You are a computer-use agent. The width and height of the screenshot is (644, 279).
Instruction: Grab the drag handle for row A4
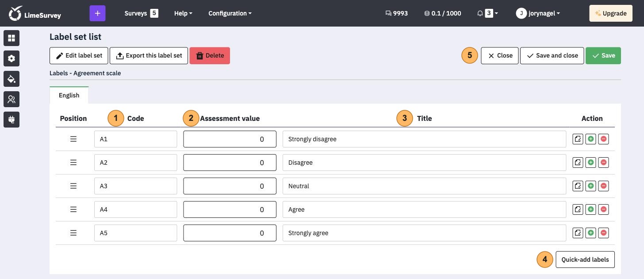click(x=73, y=209)
